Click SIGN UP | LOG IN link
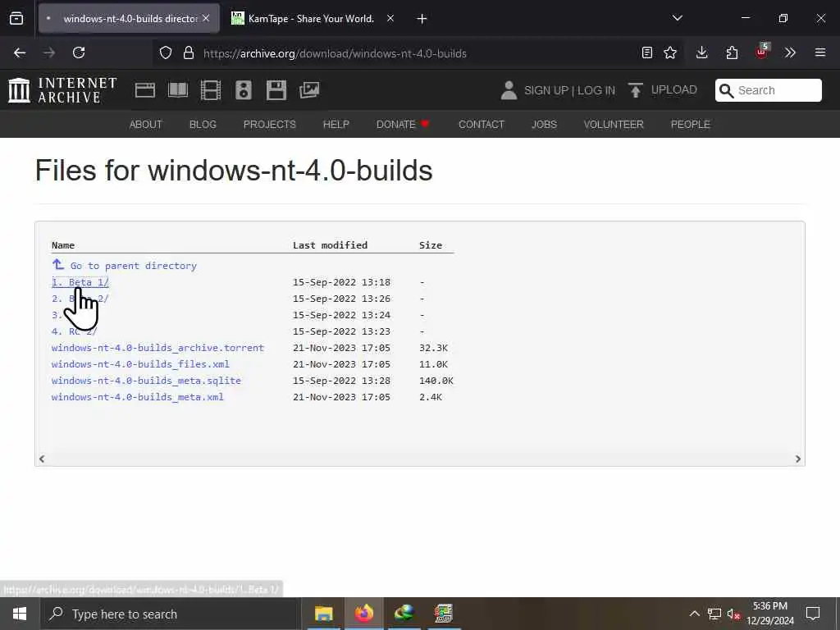 click(x=569, y=90)
